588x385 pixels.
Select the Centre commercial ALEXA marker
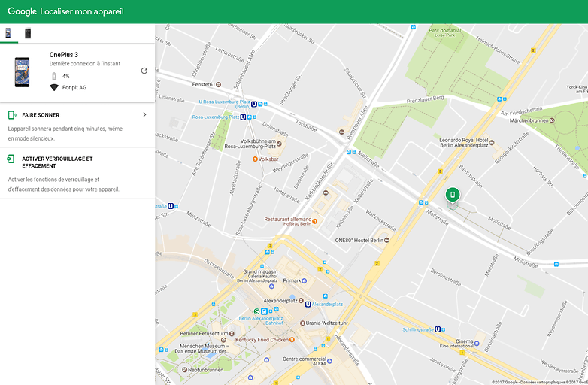pos(329,362)
